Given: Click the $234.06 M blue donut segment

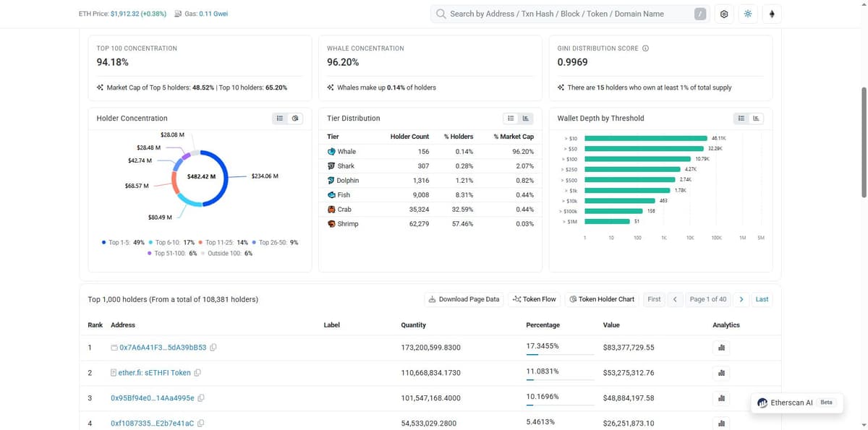Looking at the screenshot, I should coord(225,177).
